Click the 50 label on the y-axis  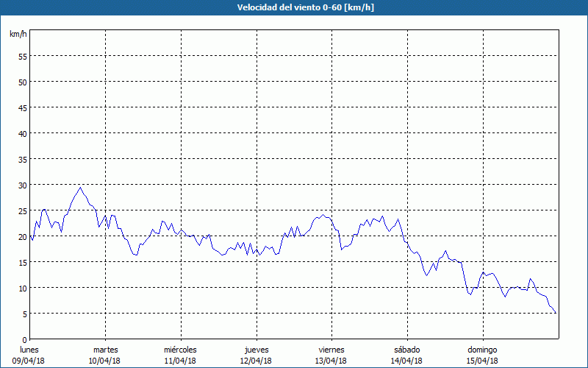[x=22, y=82]
